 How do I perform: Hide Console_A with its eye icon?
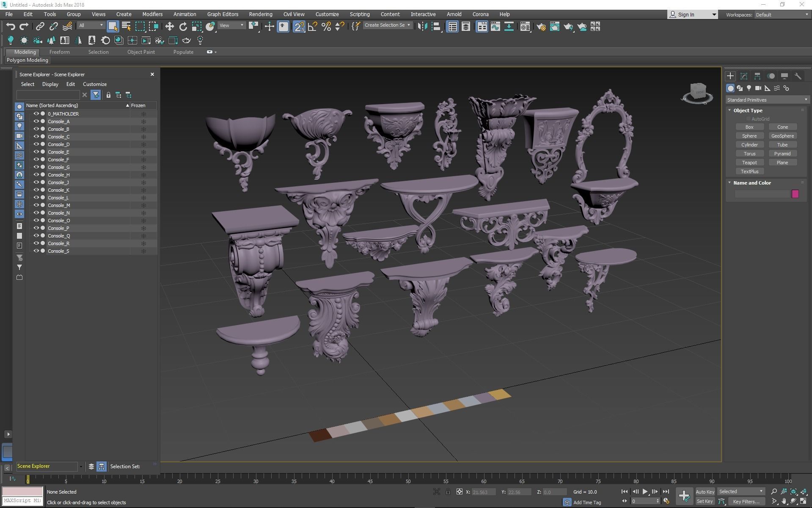36,121
